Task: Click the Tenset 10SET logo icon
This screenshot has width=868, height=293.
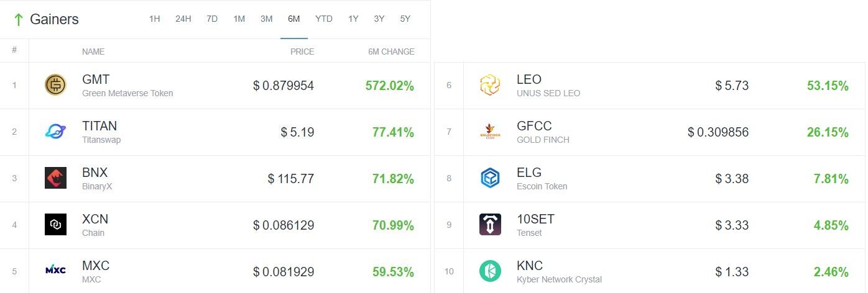Action: pyautogui.click(x=490, y=225)
